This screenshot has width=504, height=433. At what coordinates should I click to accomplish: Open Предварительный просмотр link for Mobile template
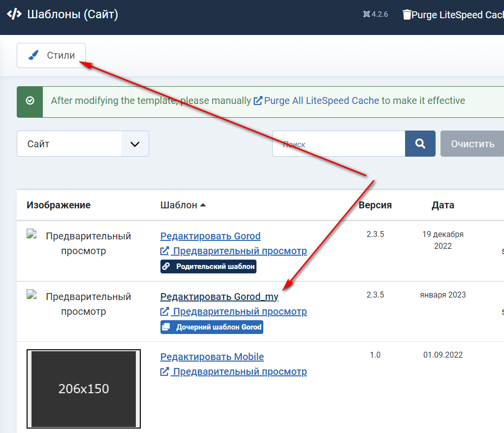(x=234, y=371)
